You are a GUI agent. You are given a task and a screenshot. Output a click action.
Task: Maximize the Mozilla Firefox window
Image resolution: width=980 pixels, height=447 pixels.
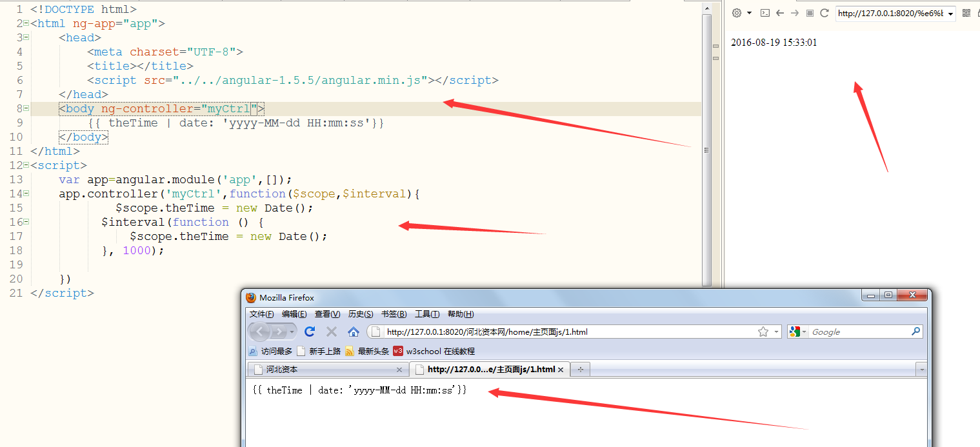click(888, 295)
